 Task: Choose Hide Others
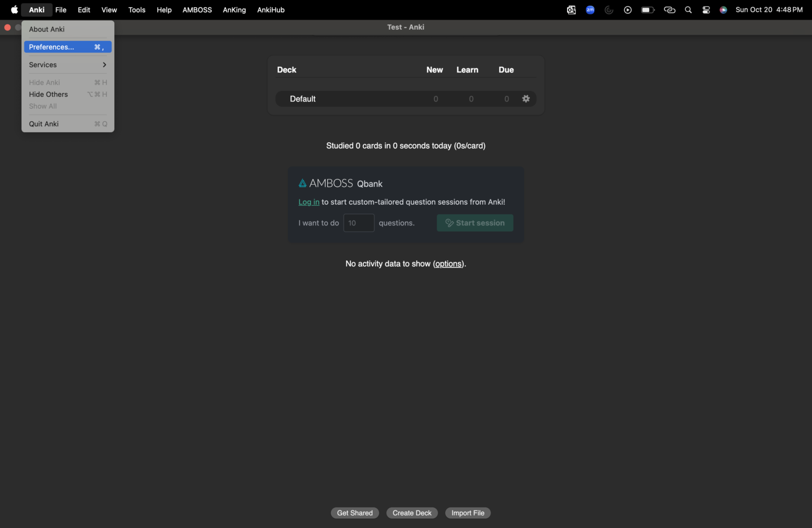[68, 94]
